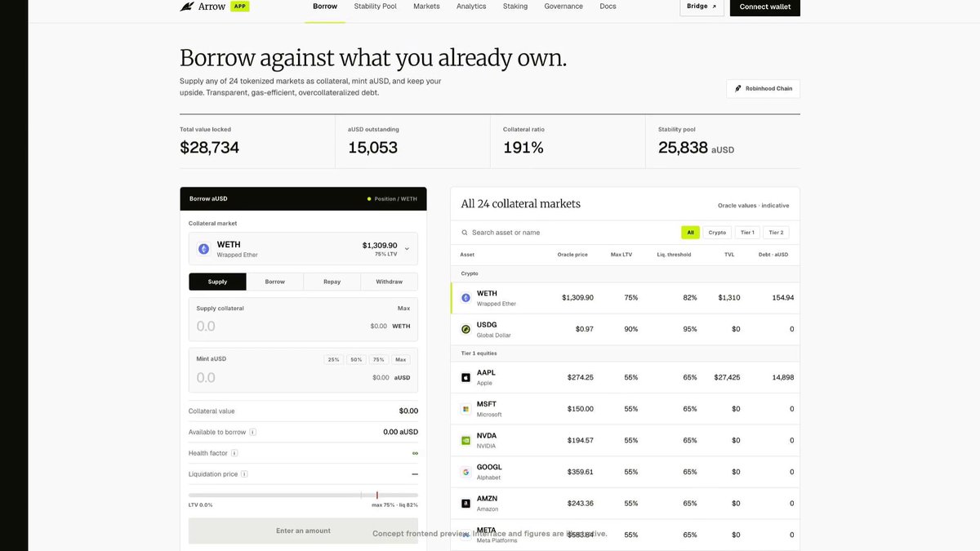The height and width of the screenshot is (551, 980).
Task: Click the USDG Global Dollar token icon
Action: coord(465,330)
